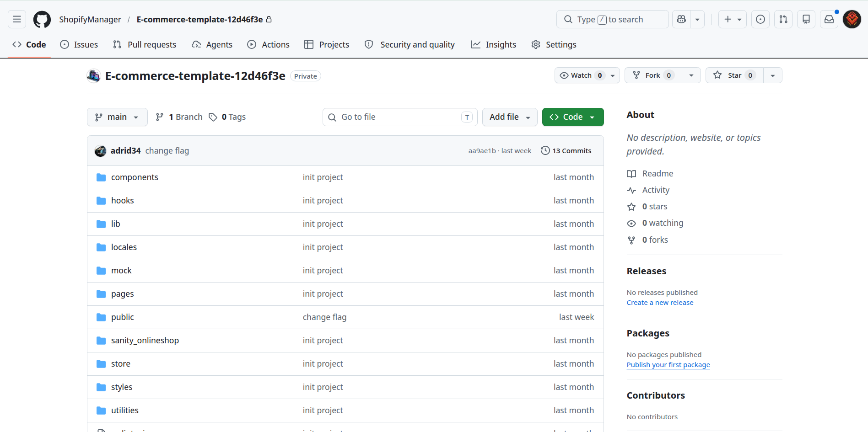Expand the Copilot dropdown arrow
868x432 pixels.
click(x=697, y=19)
